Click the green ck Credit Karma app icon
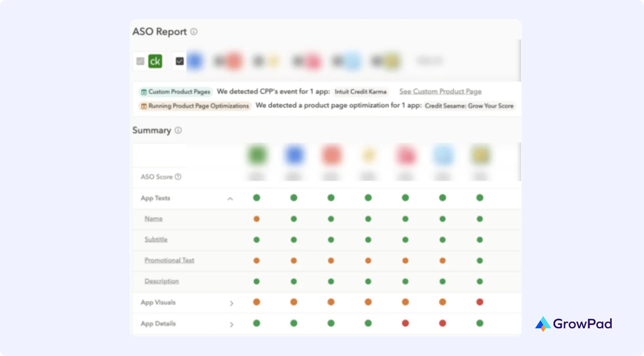 point(155,61)
